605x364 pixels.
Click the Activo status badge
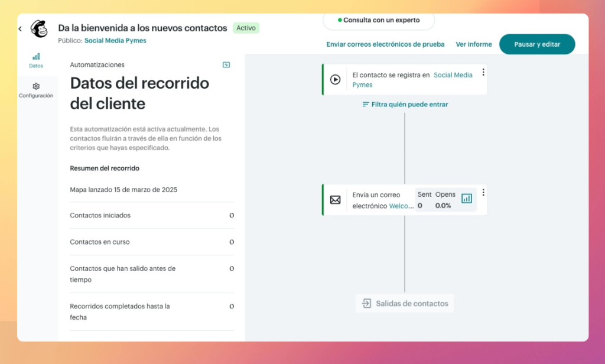coord(246,28)
